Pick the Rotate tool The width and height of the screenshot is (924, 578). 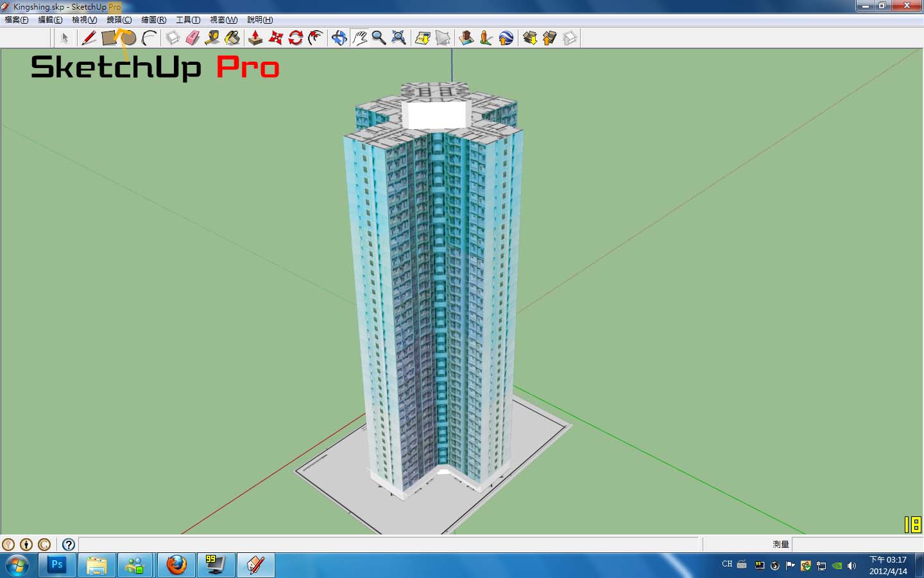click(295, 38)
